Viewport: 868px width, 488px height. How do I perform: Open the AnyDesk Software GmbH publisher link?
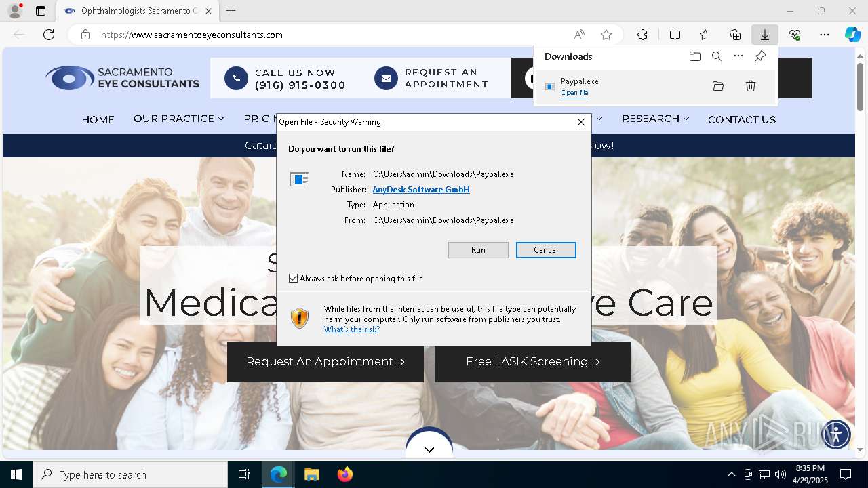(x=421, y=190)
